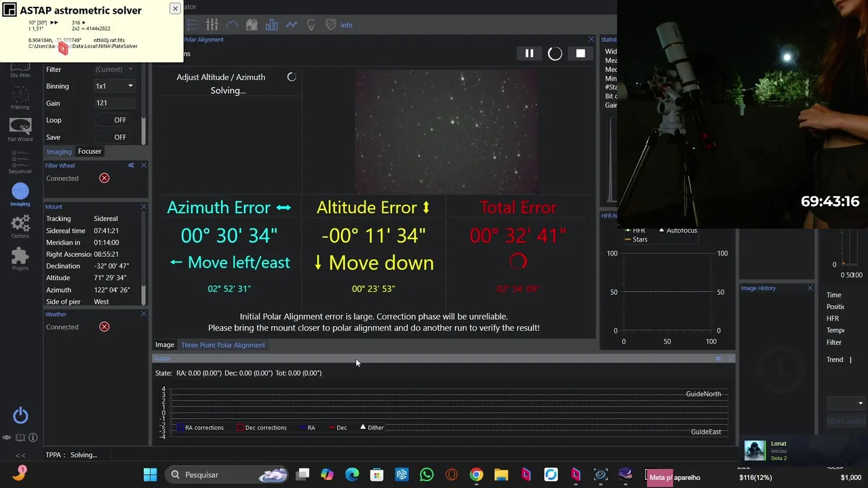Open Guider panel settings gears
The image size is (868, 488).
pos(719,359)
